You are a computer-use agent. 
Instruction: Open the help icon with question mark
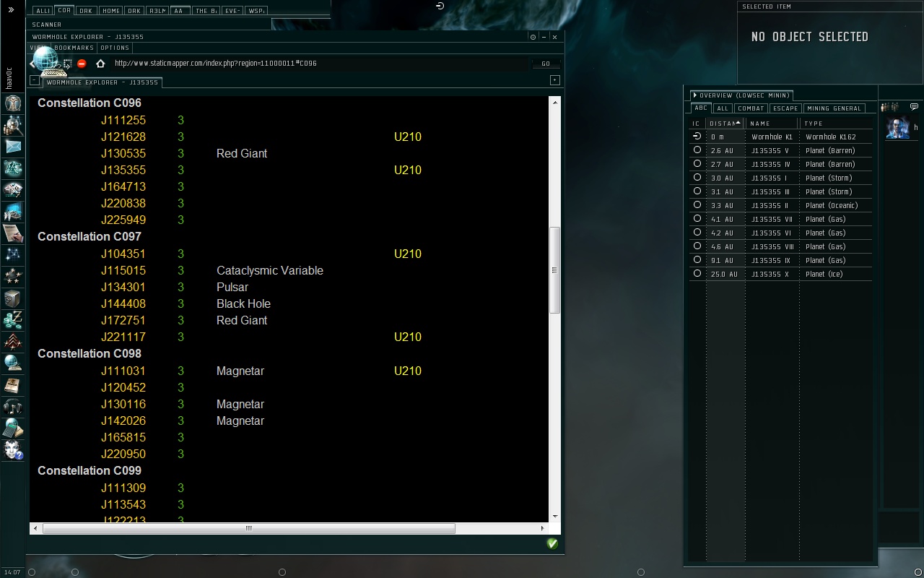tap(13, 451)
